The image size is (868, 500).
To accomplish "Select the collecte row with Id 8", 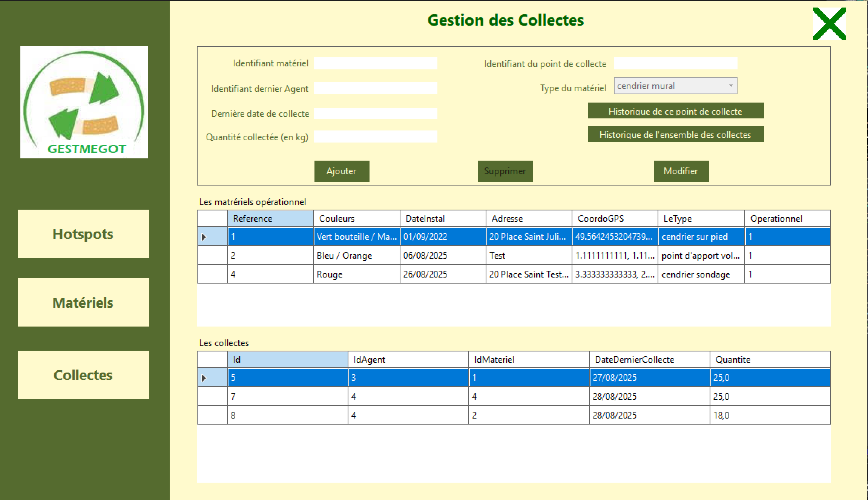I will 287,416.
